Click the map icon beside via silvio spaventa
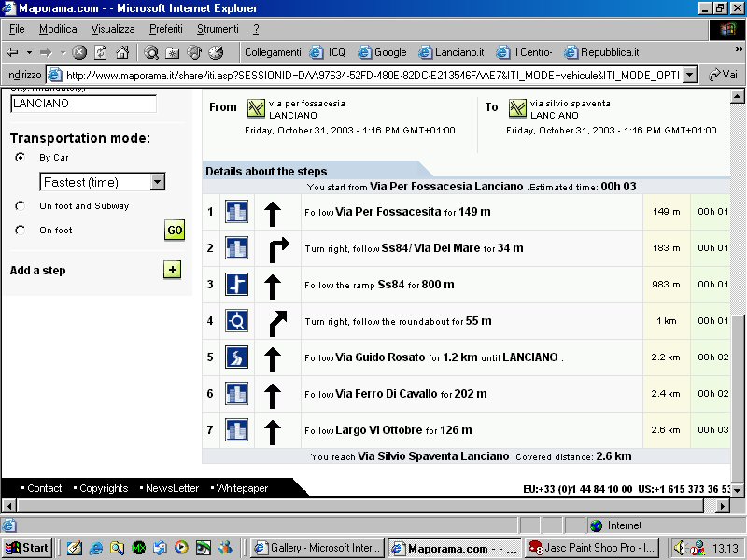The image size is (747, 560). (x=517, y=108)
